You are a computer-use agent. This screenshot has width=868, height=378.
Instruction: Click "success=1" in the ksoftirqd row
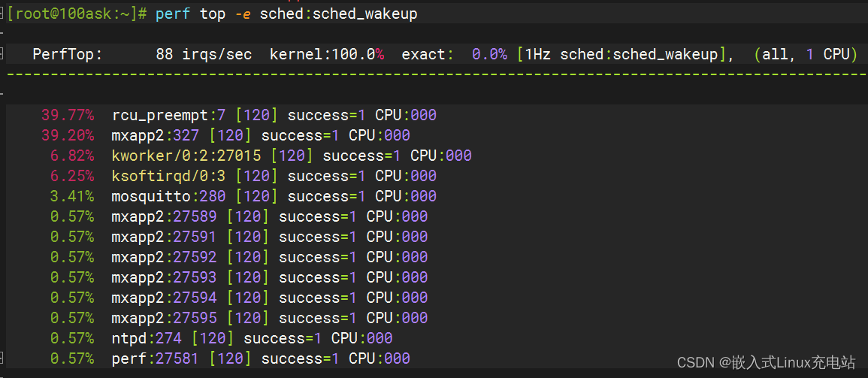click(x=327, y=176)
